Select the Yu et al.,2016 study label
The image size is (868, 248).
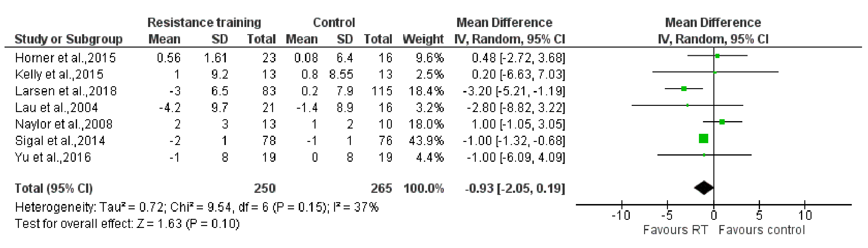pyautogui.click(x=53, y=157)
